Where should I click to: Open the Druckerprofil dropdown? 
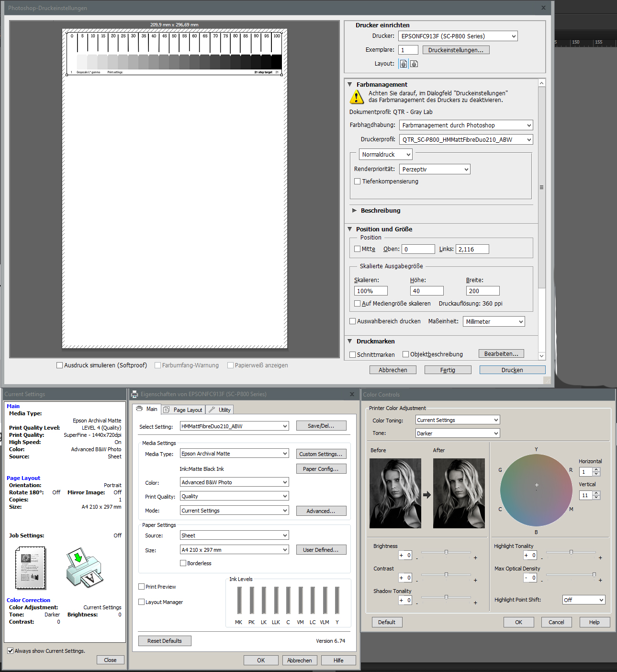(466, 140)
